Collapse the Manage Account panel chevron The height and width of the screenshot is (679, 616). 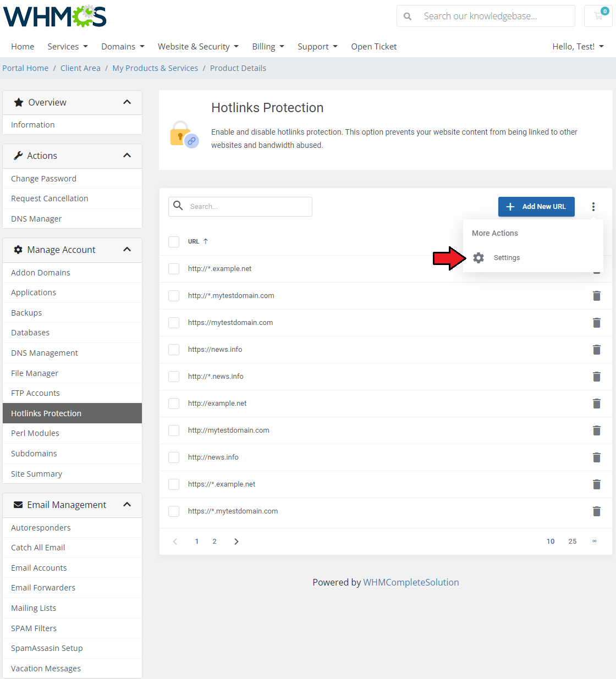127,250
